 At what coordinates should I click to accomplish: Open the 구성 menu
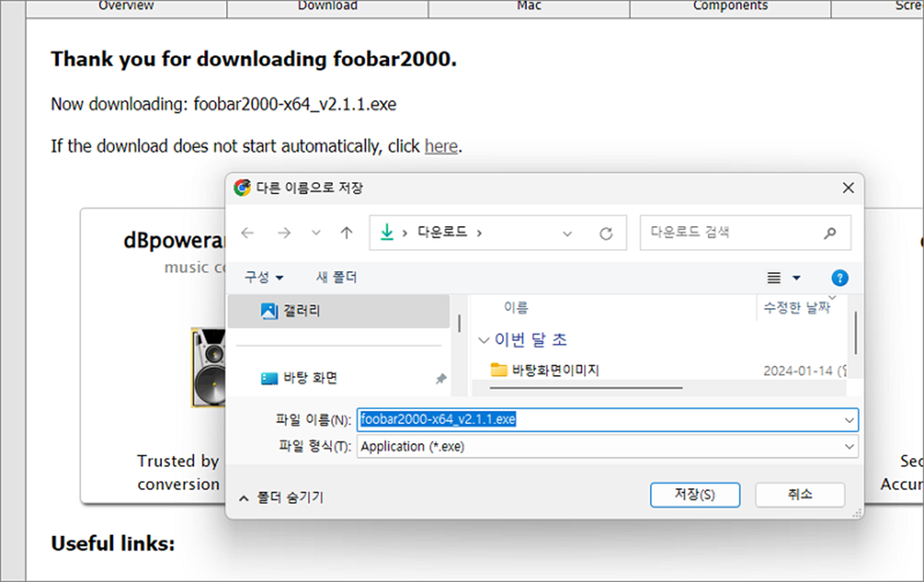pos(264,278)
